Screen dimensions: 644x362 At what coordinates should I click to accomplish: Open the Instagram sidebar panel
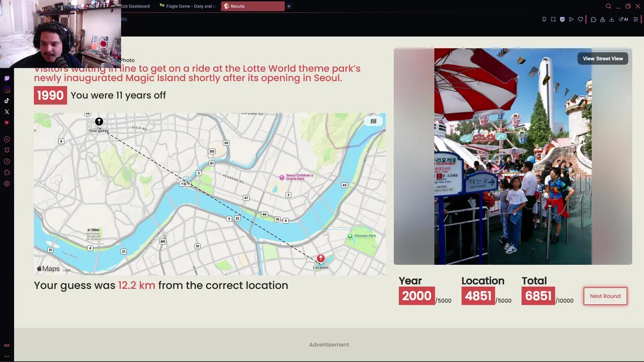(x=7, y=89)
